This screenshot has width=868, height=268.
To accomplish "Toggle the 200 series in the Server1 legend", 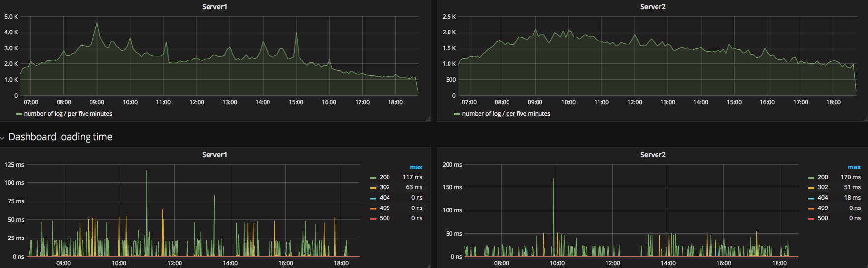I will (x=385, y=177).
